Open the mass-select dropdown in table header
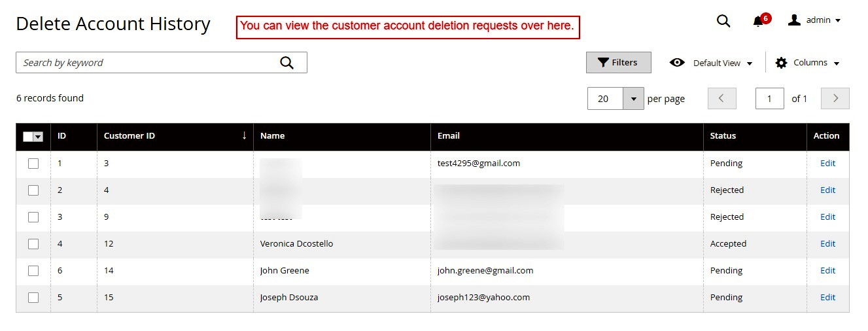Image resolution: width=868 pixels, height=331 pixels. point(38,137)
